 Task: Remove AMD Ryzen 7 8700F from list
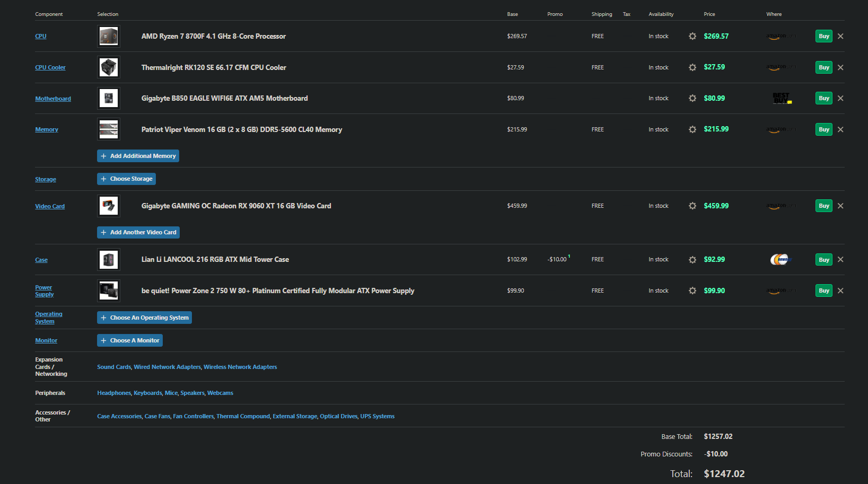tap(840, 36)
